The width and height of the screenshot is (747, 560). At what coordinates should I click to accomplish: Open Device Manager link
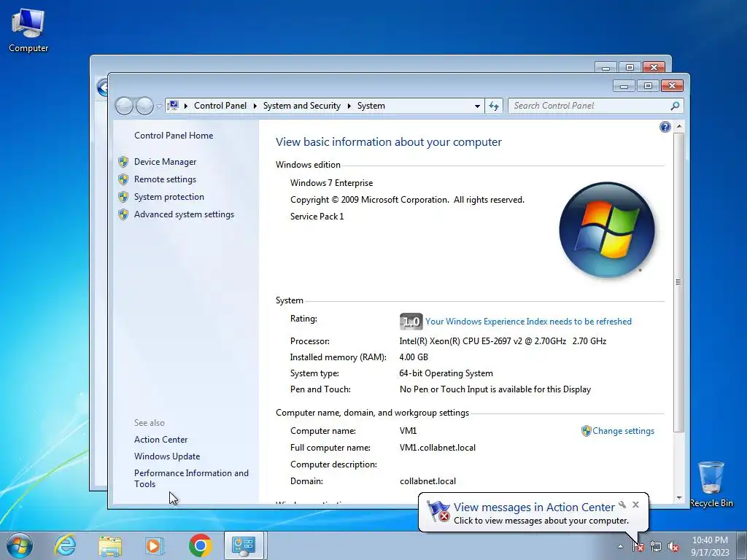[165, 162]
